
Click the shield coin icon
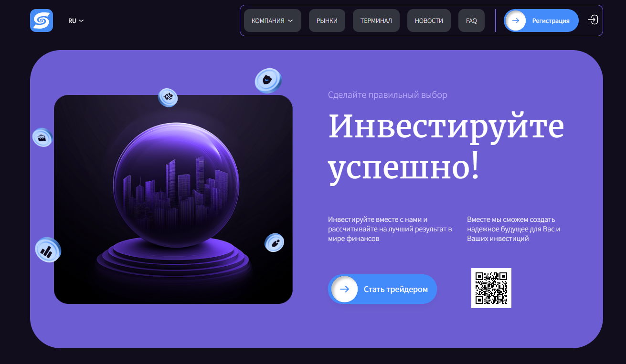(x=268, y=80)
